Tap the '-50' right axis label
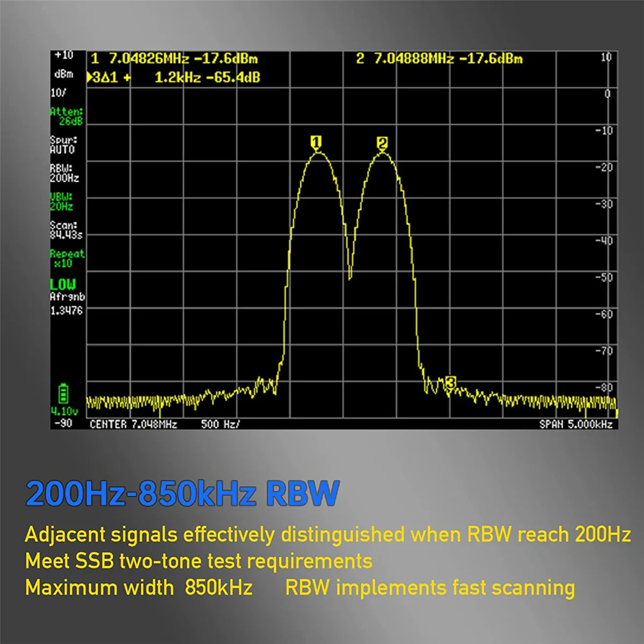Screen dimensions: 644x644 coord(604,277)
